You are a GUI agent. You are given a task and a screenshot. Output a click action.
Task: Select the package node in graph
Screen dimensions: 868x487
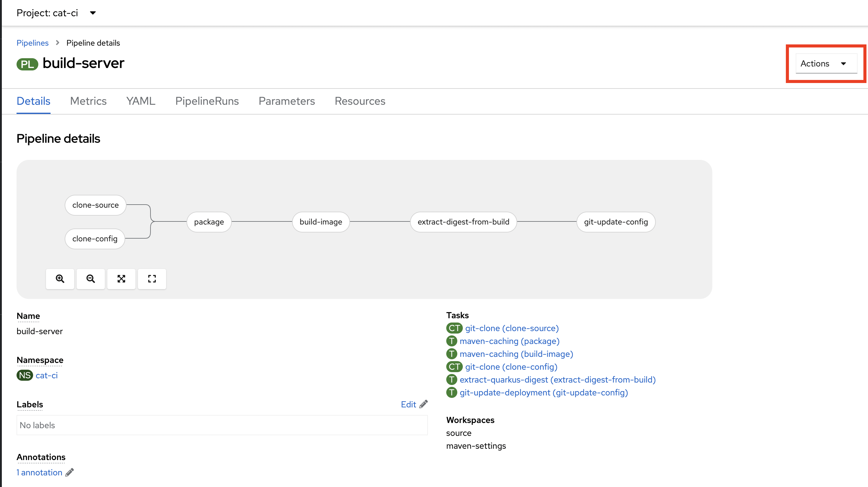pos(209,222)
